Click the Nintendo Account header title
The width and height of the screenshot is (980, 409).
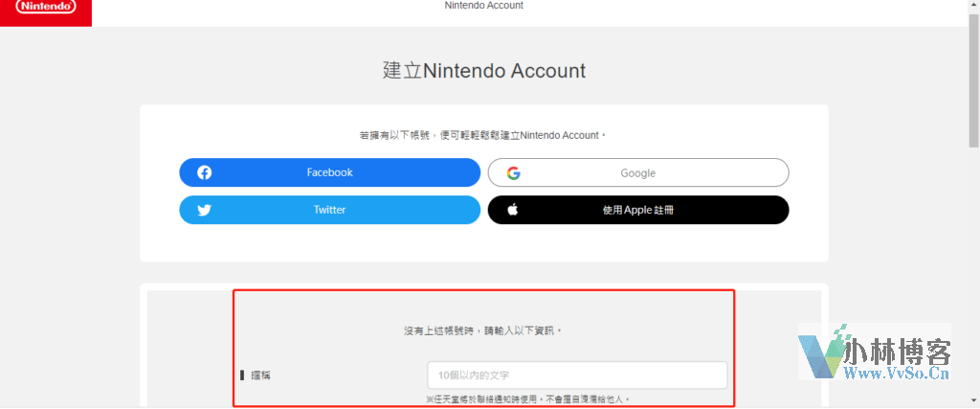click(483, 6)
